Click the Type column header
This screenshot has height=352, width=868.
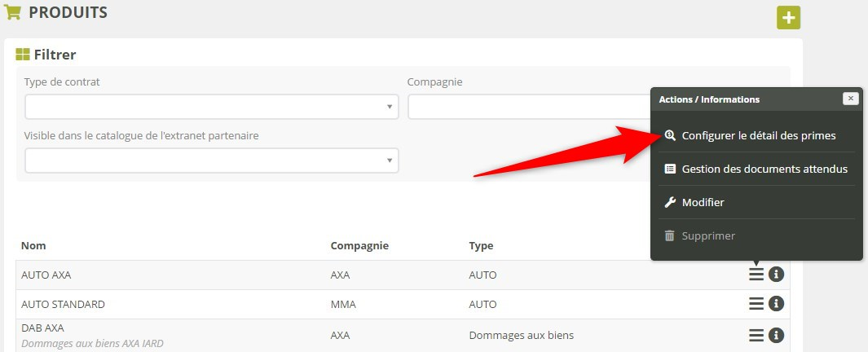(x=481, y=245)
